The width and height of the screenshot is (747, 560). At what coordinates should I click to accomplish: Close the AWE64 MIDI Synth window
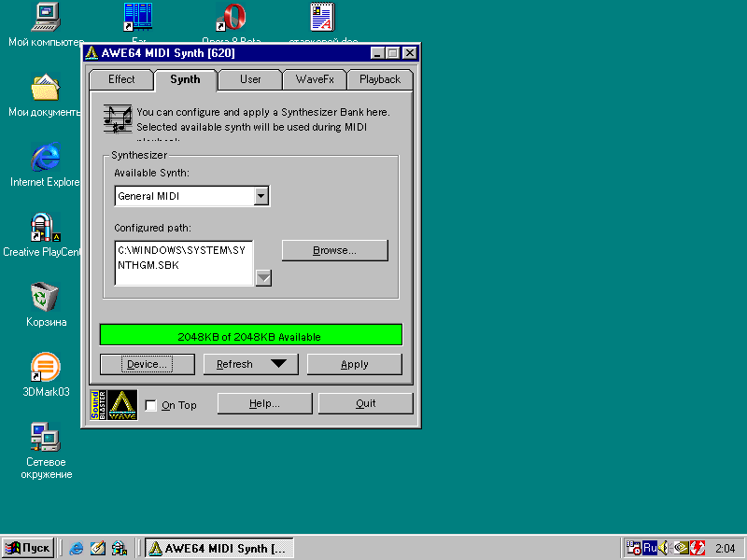pos(410,53)
